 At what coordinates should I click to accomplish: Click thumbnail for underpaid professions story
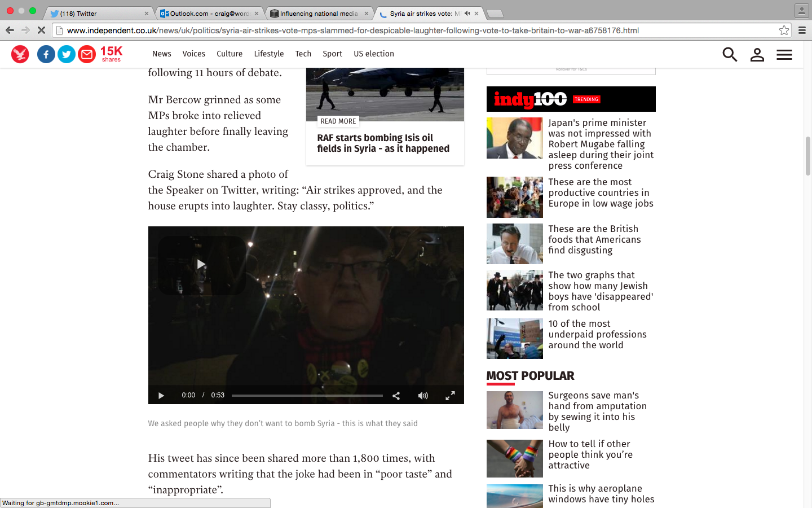515,339
